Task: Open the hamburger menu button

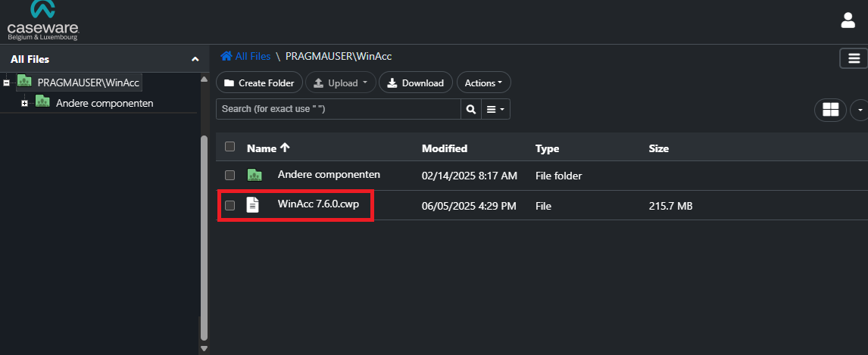Action: click(x=854, y=58)
